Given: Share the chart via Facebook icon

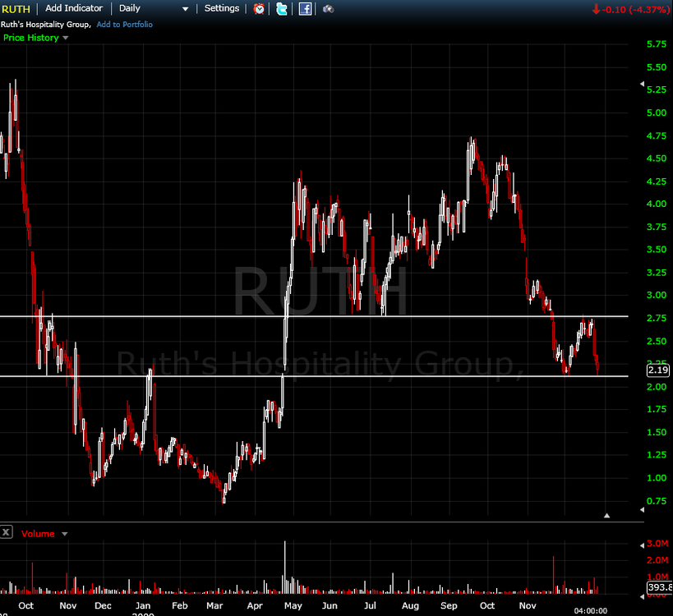Looking at the screenshot, I should pyautogui.click(x=305, y=8).
